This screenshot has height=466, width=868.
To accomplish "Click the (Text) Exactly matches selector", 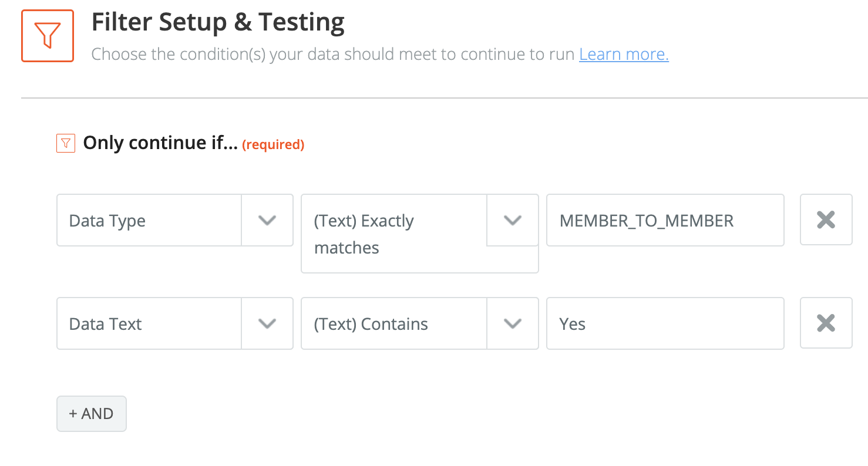I will tap(394, 234).
